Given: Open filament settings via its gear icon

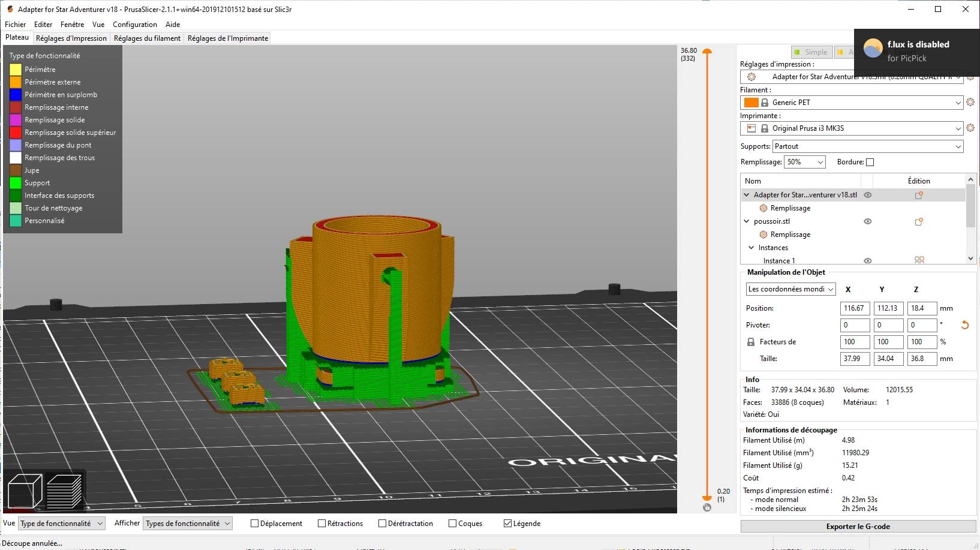Looking at the screenshot, I should point(970,102).
